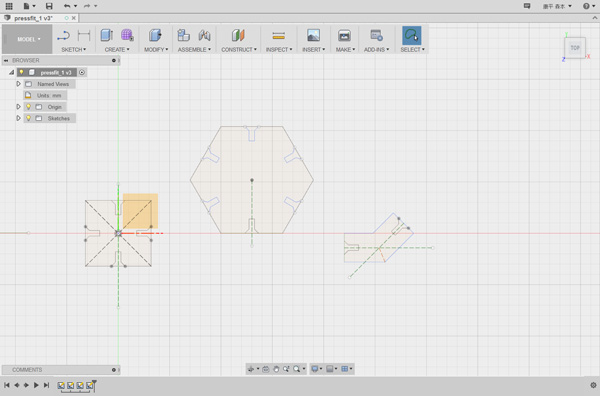Screen dimensions: 600x396
Task: Open the CONSTRUCT menu
Action: (x=239, y=49)
